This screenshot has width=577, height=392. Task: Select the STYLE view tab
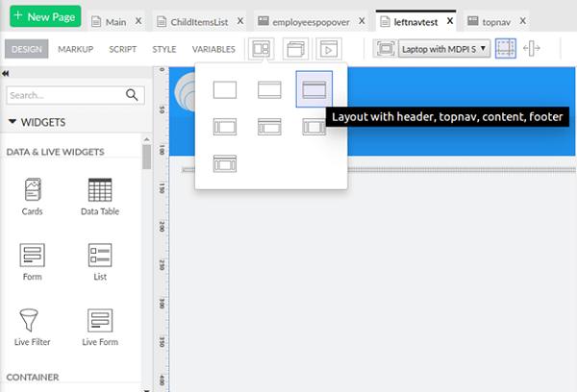click(164, 49)
